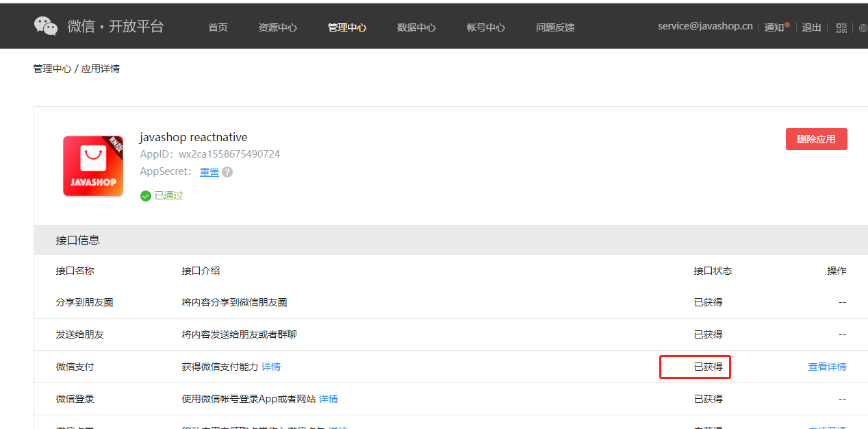The height and width of the screenshot is (429, 868).
Task: Click the description 将内容分享到微信朋友圈
Action: 234,302
